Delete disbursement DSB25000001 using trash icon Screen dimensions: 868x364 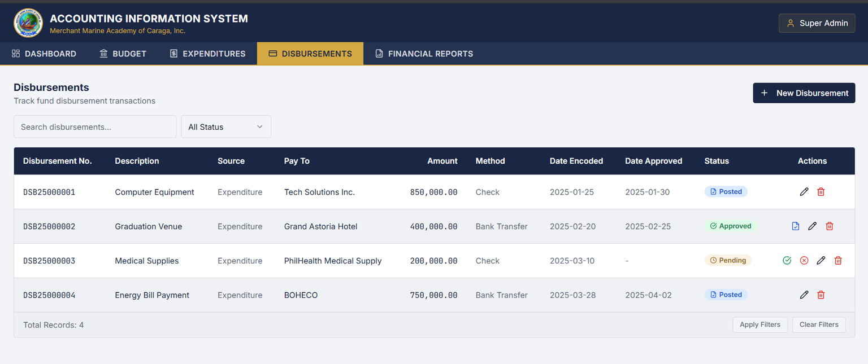[821, 192]
